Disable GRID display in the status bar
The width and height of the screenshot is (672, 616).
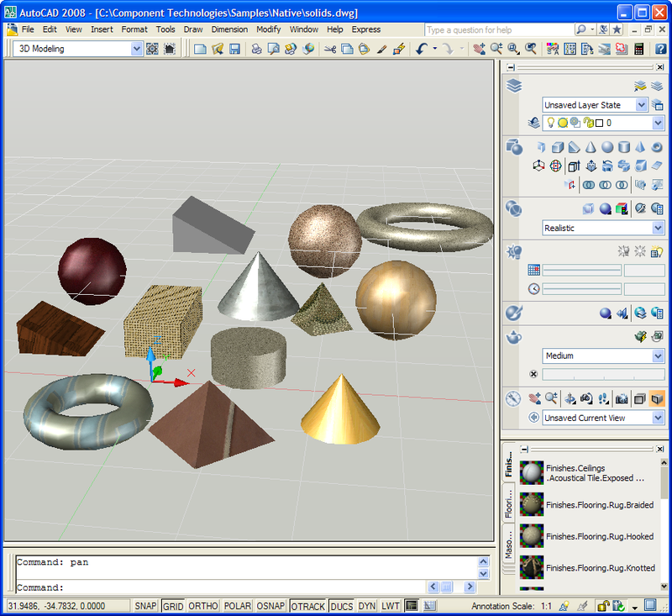173,606
